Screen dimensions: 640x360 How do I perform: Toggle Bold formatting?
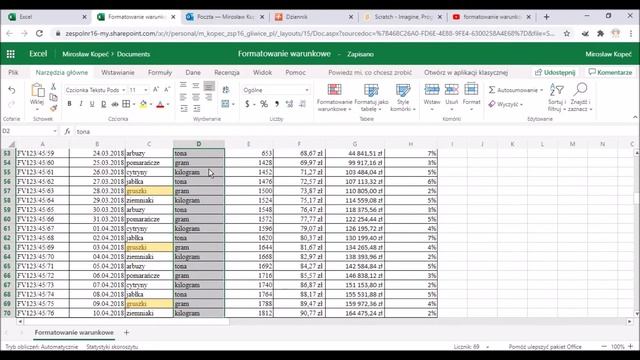click(x=69, y=104)
